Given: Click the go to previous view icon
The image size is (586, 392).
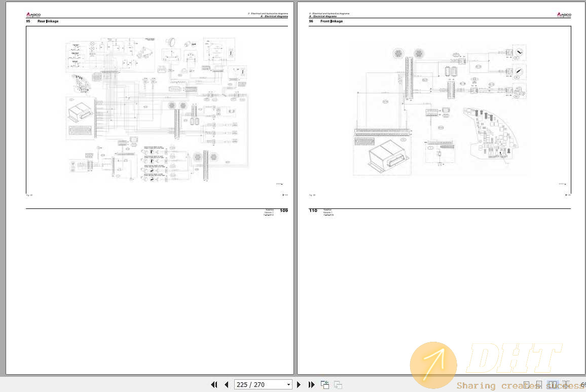Looking at the screenshot, I should click(325, 385).
